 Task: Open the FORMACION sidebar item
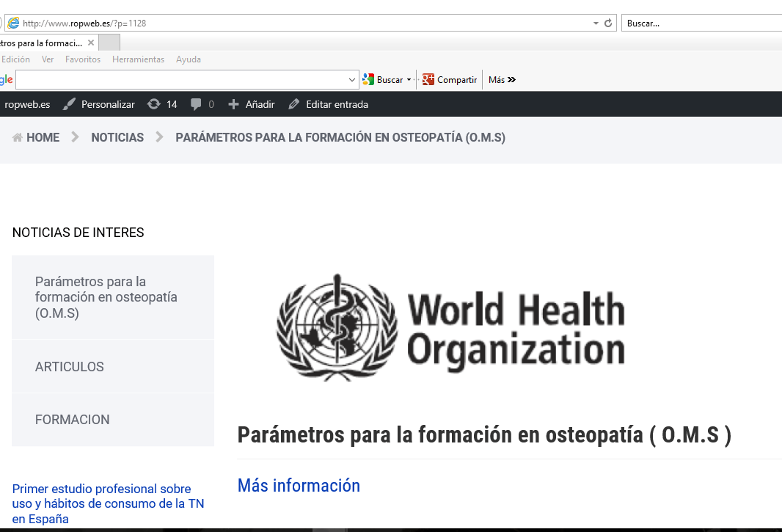(x=113, y=420)
